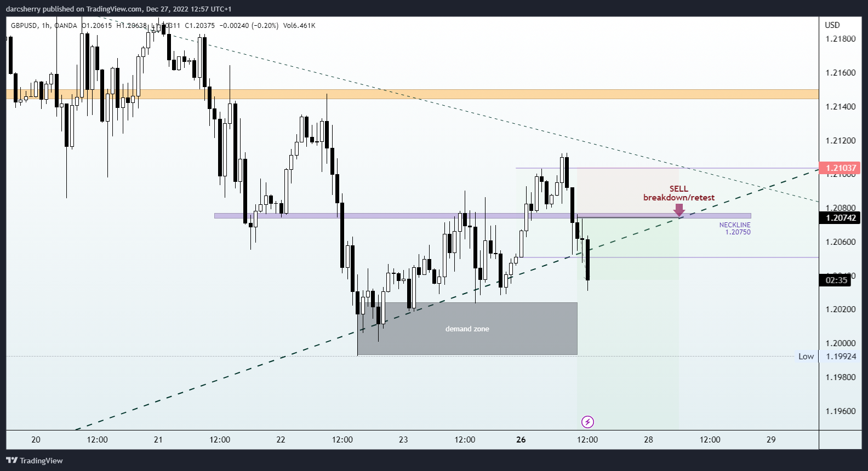Image resolution: width=868 pixels, height=471 pixels.
Task: Click the bold date 26 on time axis
Action: tap(521, 440)
